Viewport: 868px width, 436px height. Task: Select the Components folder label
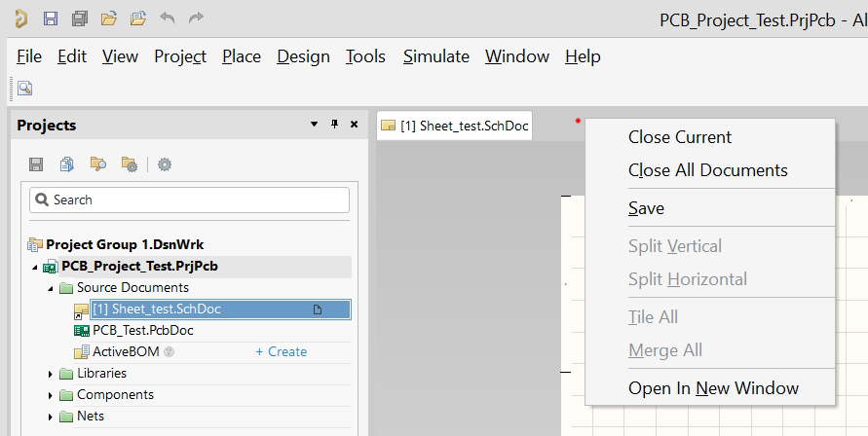(x=116, y=395)
